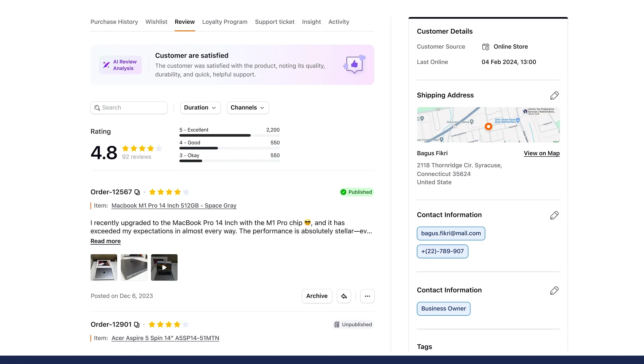644x364 pixels.
Task: Play the MacBook review video thumbnail
Action: tap(164, 267)
